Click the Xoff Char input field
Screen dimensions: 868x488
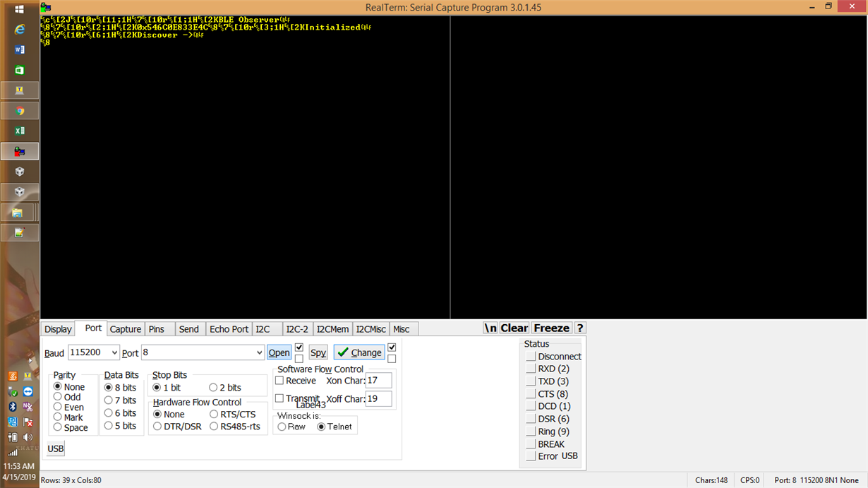(x=379, y=399)
